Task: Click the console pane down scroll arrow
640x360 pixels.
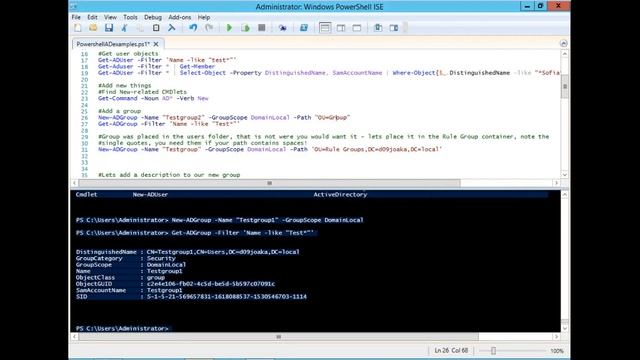Action: (x=565, y=328)
